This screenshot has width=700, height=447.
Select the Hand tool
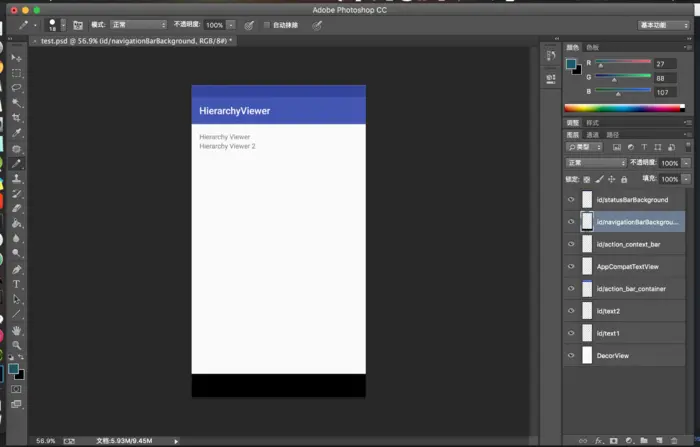(17, 330)
